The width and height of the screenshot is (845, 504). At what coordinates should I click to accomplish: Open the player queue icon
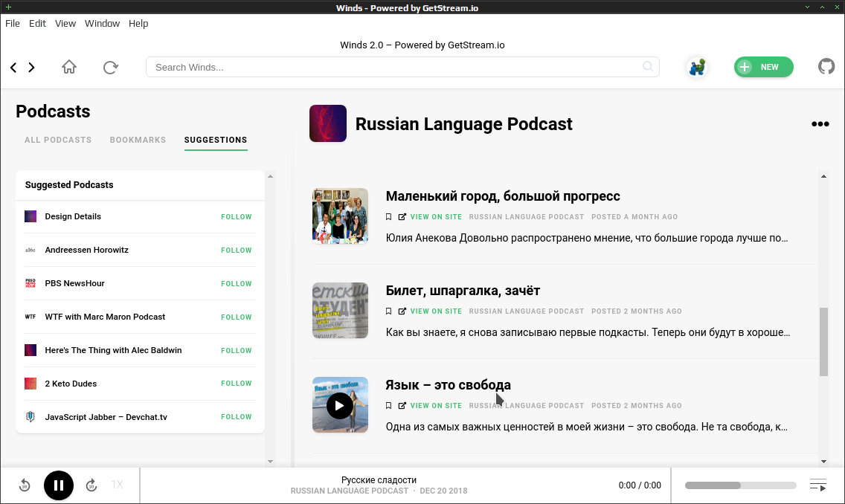tap(817, 485)
